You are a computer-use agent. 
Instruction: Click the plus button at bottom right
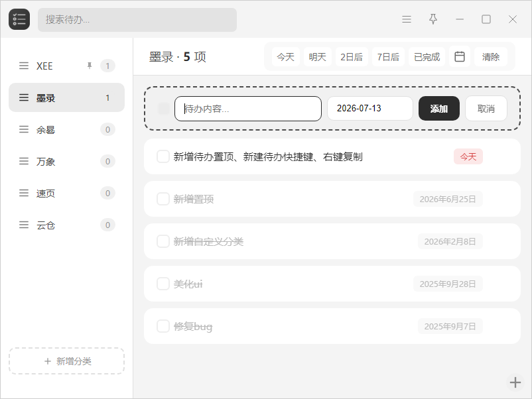pos(515,382)
